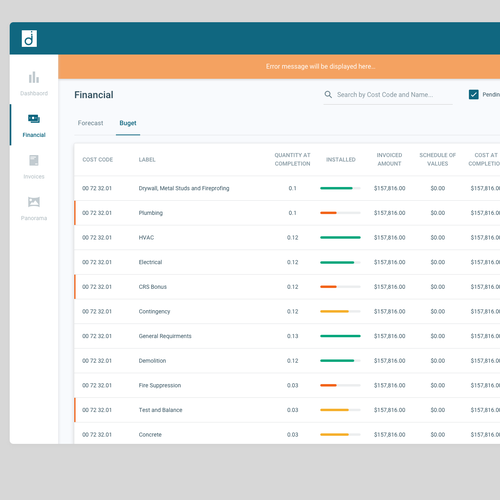Click the app logo in header
The image size is (500, 500).
29,38
